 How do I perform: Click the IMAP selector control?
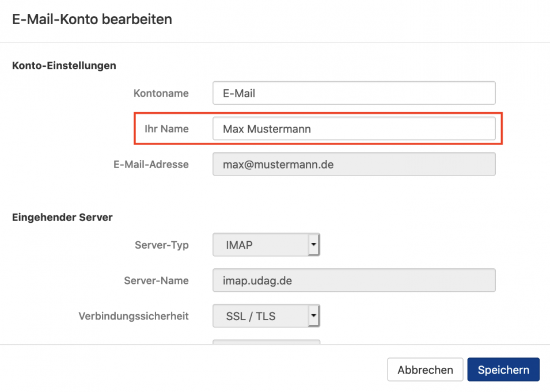click(x=262, y=244)
